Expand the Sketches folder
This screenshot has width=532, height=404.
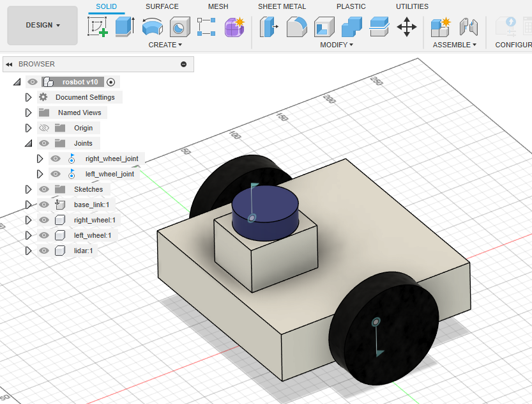(x=28, y=189)
